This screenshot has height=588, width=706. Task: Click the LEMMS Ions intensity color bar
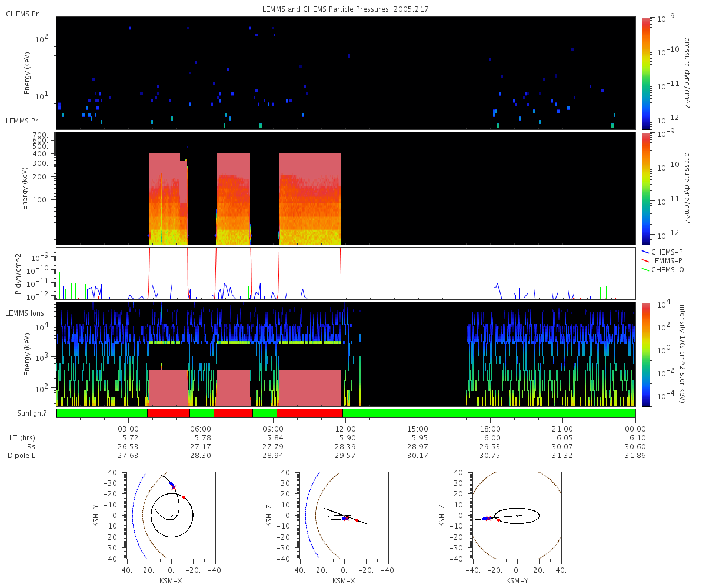point(646,354)
